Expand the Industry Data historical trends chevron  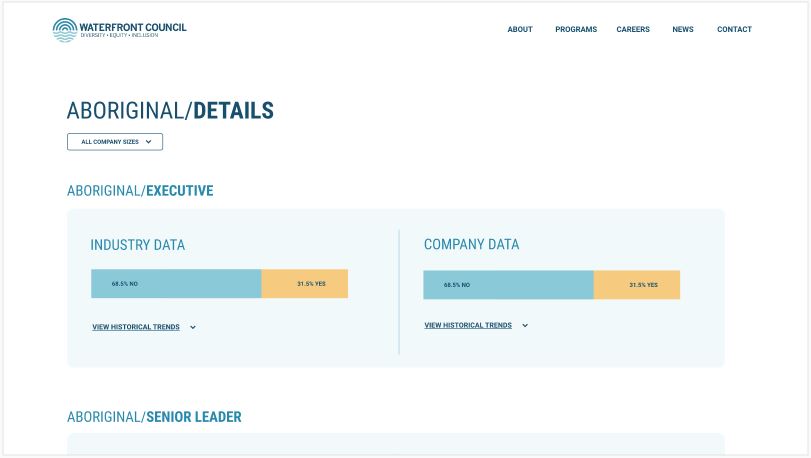[193, 327]
